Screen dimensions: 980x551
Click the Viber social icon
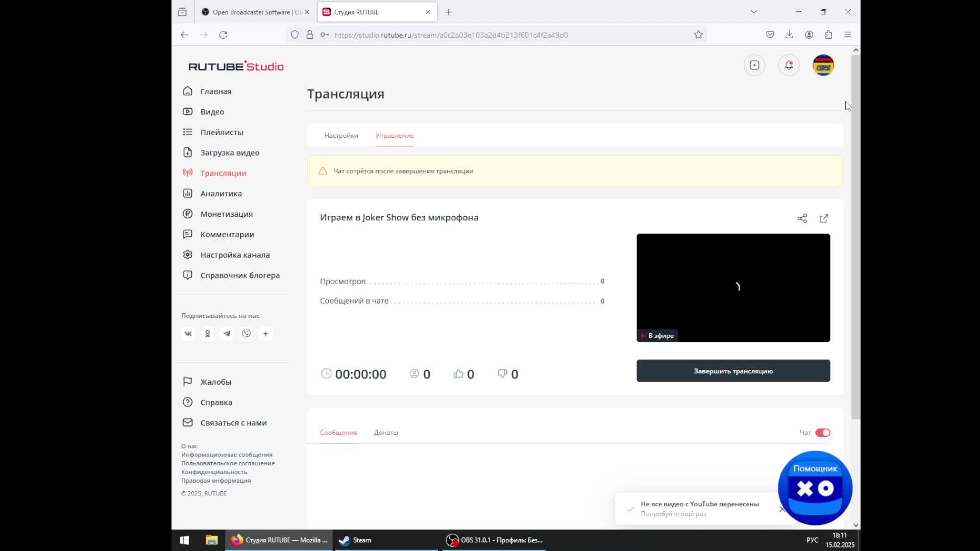(x=247, y=334)
